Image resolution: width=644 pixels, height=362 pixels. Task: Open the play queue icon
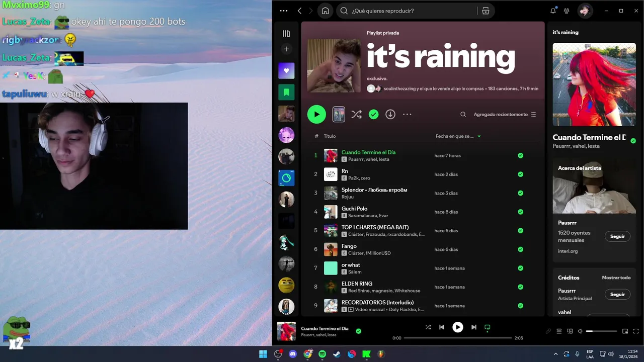point(559,331)
